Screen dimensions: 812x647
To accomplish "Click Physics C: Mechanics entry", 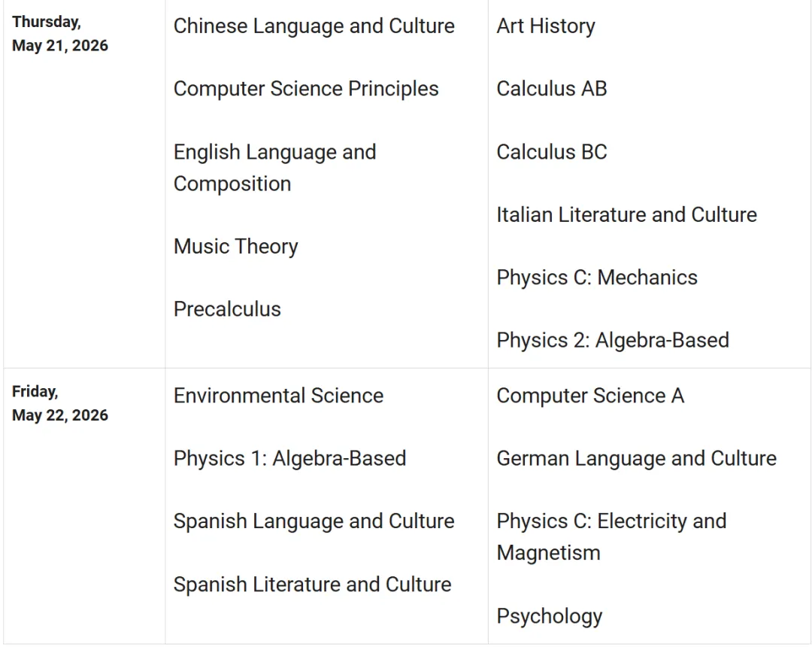I will 597,278.
